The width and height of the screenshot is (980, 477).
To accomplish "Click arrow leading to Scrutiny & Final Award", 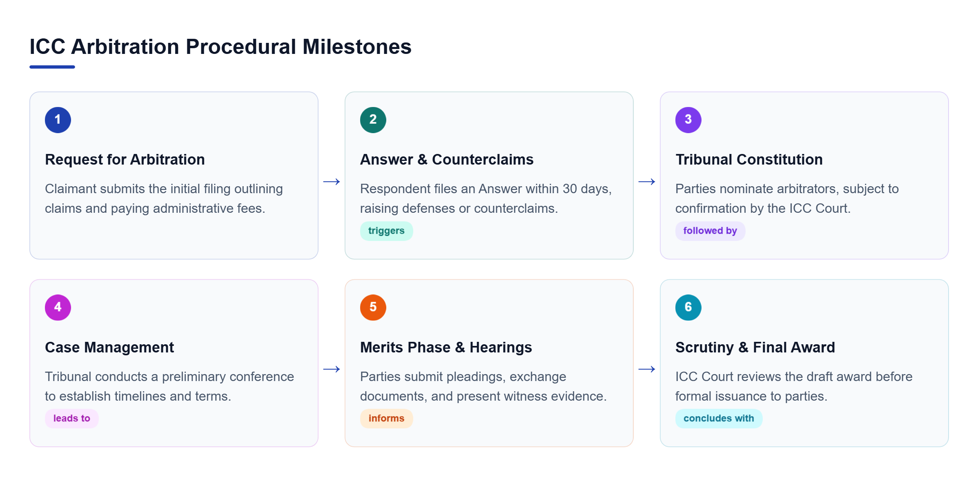I will [647, 369].
